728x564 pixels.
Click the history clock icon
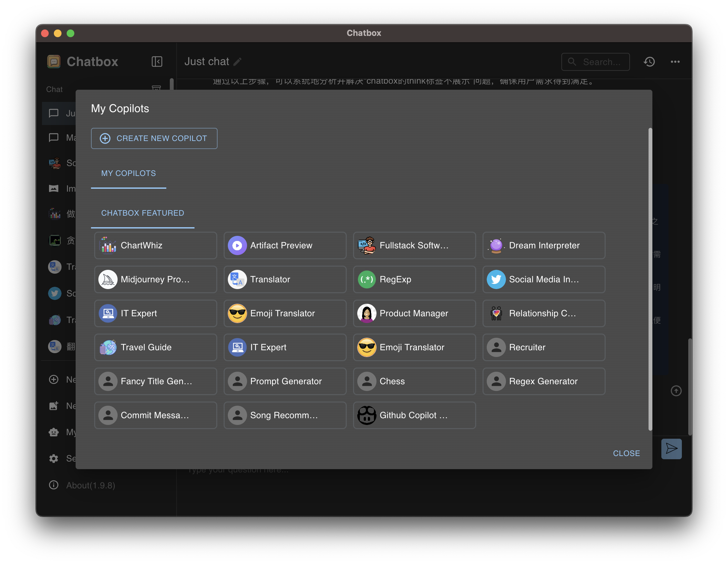tap(649, 62)
